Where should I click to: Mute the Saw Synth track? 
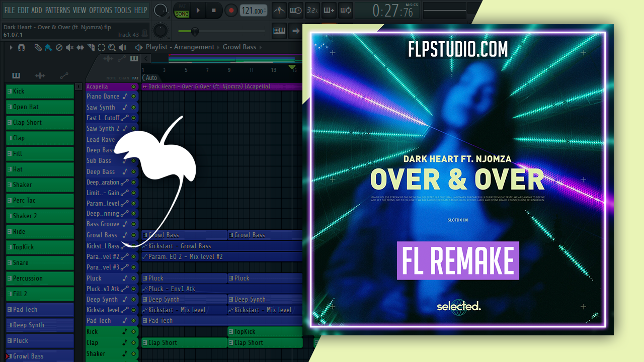point(134,108)
